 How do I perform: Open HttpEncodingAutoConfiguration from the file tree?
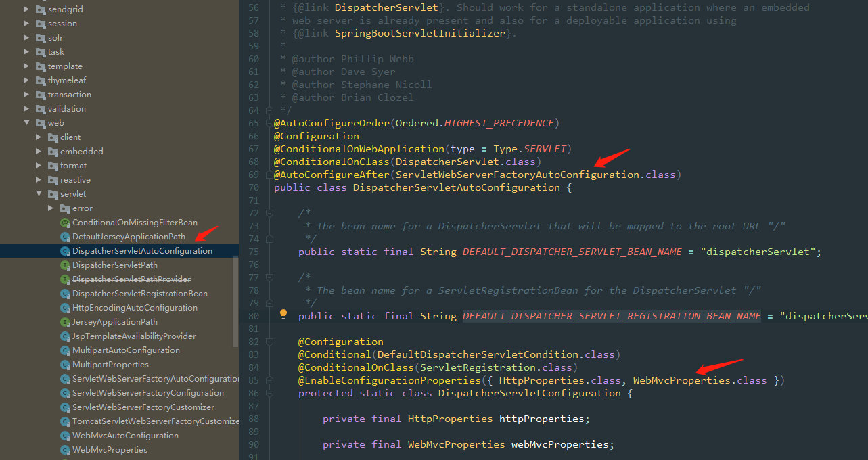[135, 308]
